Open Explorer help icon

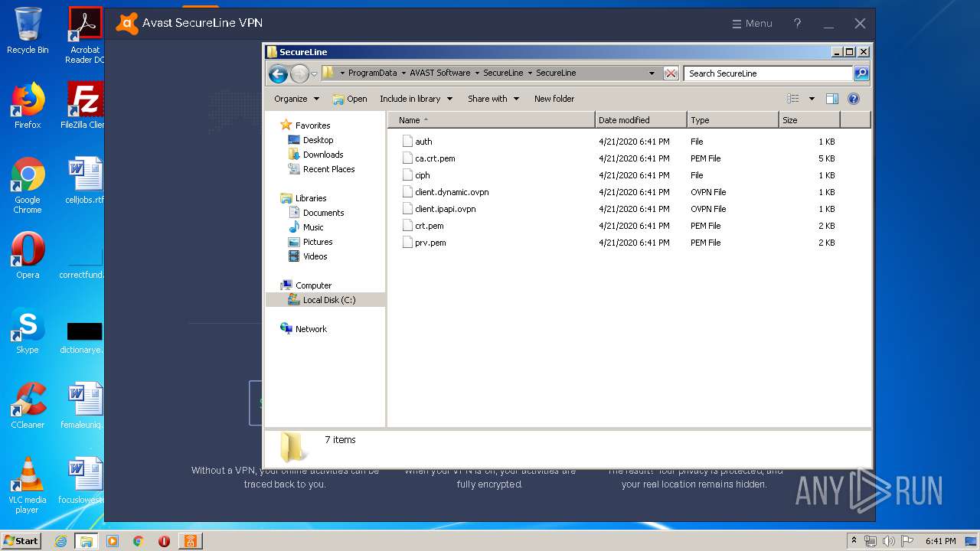pyautogui.click(x=854, y=99)
